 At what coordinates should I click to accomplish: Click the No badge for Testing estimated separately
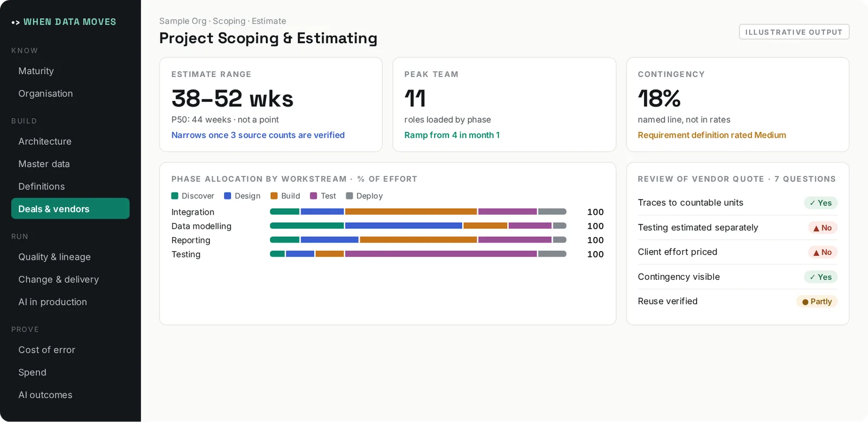click(822, 228)
